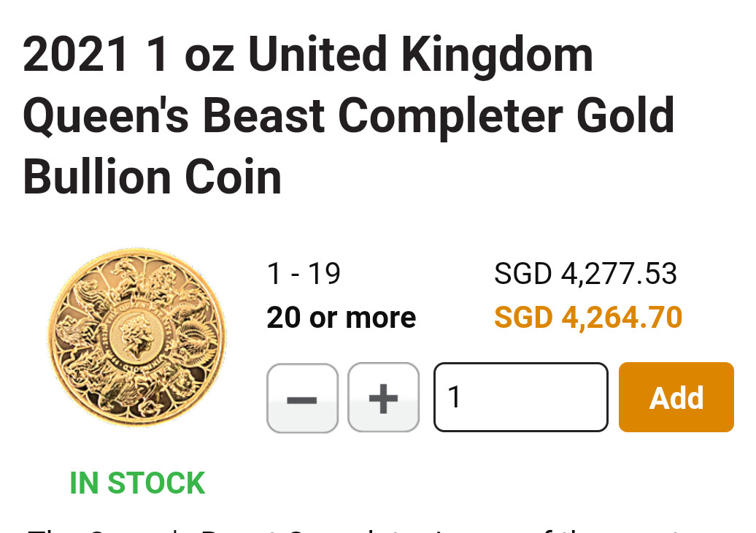Click the "SGD" currency label of first price
Viewport: 756px width, 533px height.
(x=522, y=275)
